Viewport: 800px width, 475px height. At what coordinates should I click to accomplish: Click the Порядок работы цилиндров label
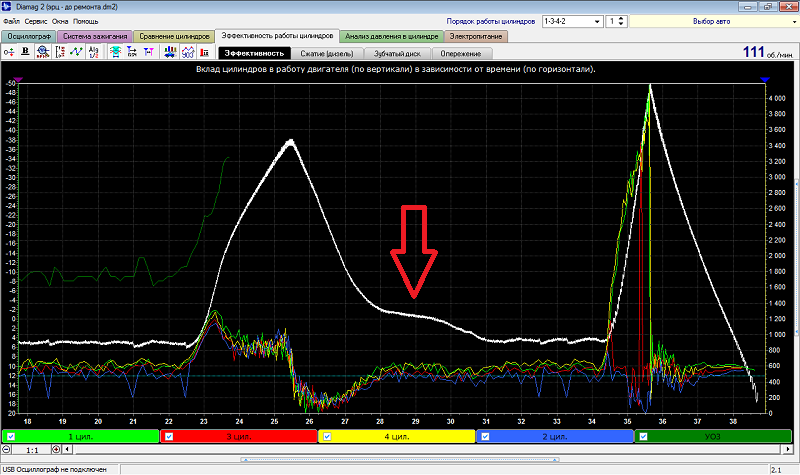(490, 21)
